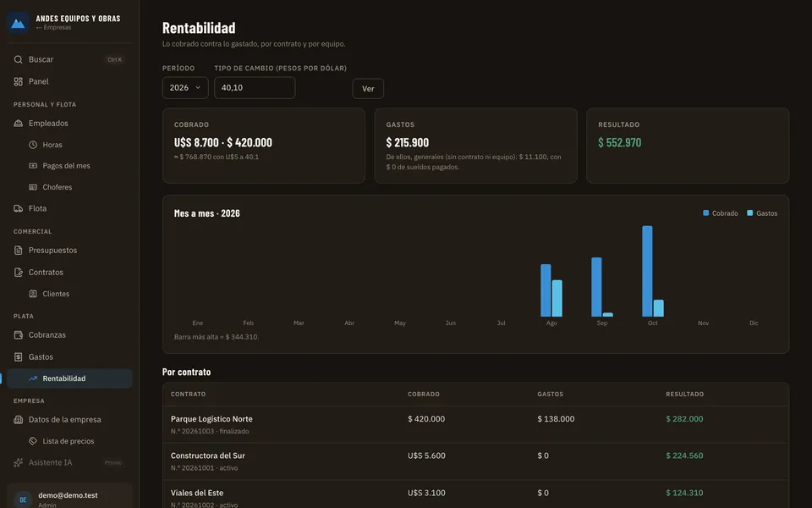Click the Cobranzas wallet icon

pyautogui.click(x=18, y=335)
